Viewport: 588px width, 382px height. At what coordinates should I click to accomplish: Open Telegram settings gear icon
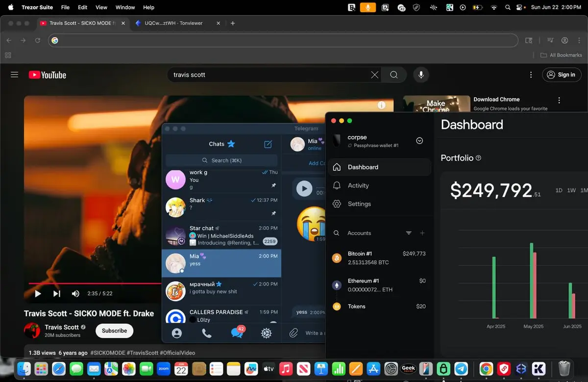266,333
